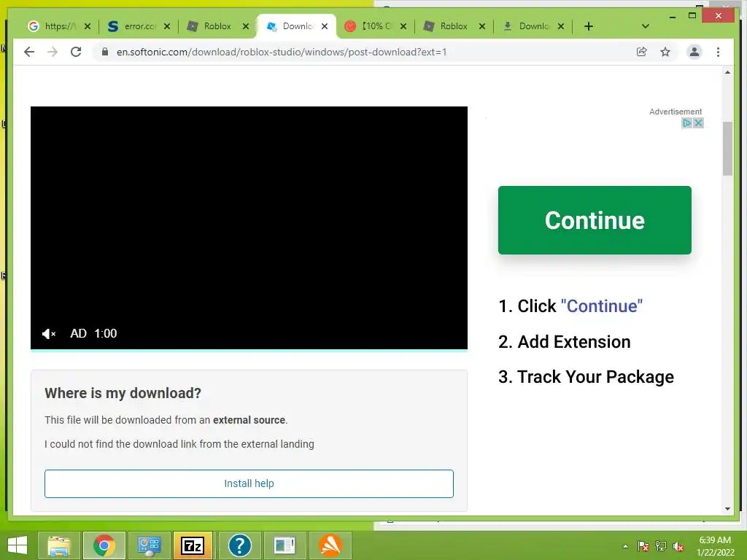Close the first Roblox tab
Screen dimensions: 747x560
(246, 26)
